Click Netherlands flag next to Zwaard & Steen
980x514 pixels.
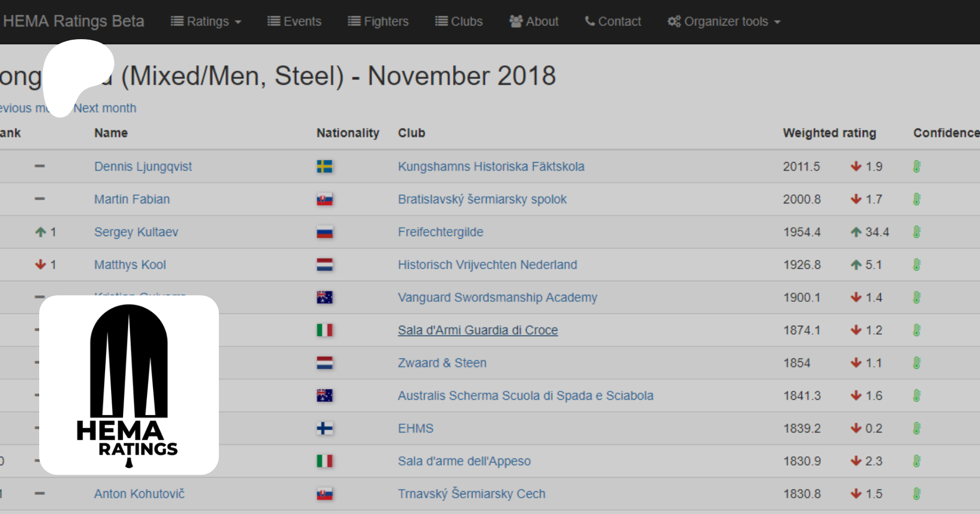tap(324, 363)
